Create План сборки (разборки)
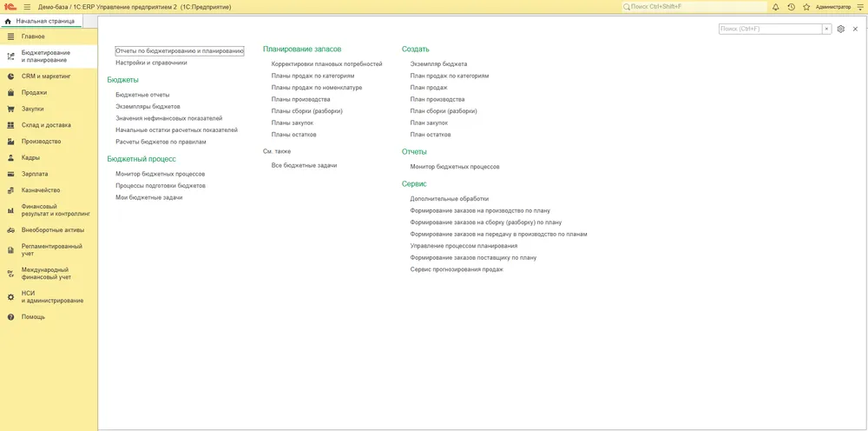Screen dimensions: 868x431 pyautogui.click(x=444, y=111)
